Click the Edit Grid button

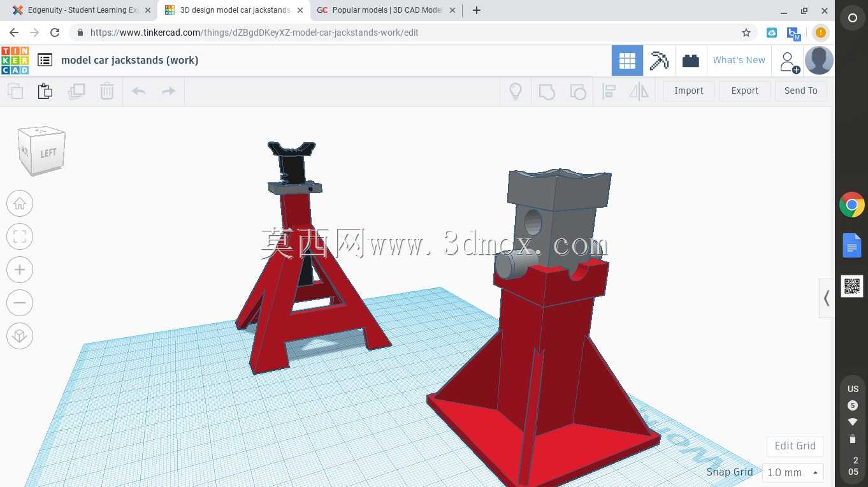[x=795, y=446]
